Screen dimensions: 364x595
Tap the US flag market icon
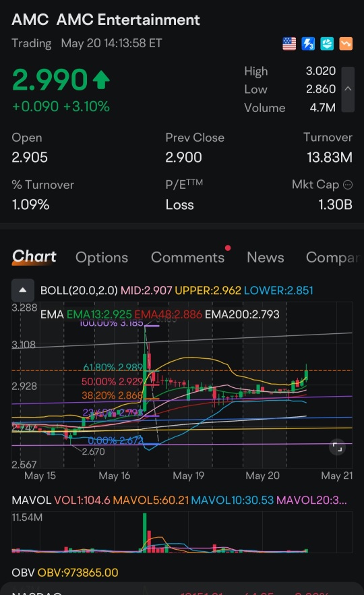coord(289,44)
